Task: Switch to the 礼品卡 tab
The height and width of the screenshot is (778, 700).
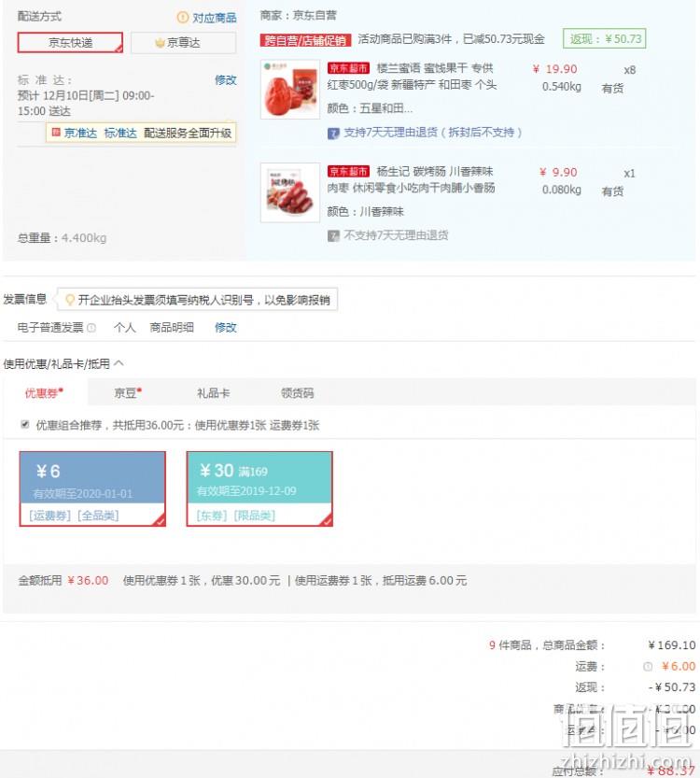Action: 213,393
